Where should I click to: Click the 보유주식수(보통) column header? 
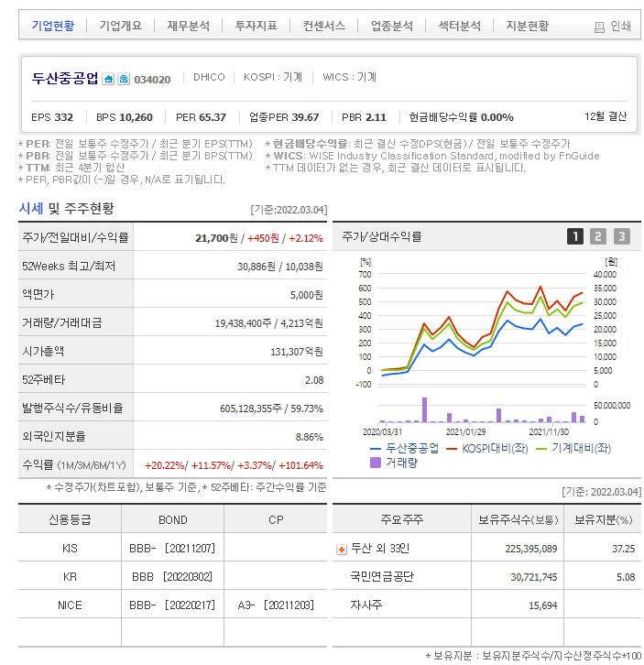(x=518, y=519)
